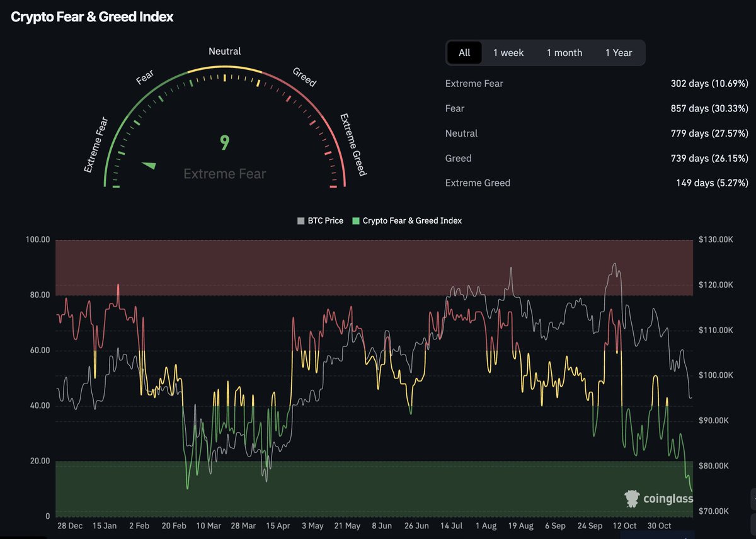Screen dimensions: 756x539
Task: Click the Extreme Fear gauge needle
Action: [x=148, y=165]
